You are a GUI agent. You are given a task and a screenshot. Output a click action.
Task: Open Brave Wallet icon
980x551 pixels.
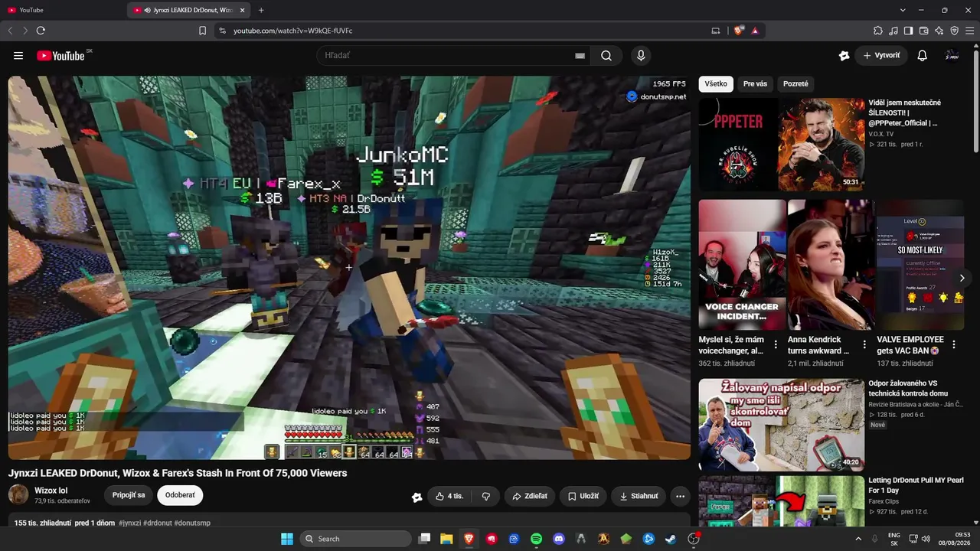(x=923, y=31)
